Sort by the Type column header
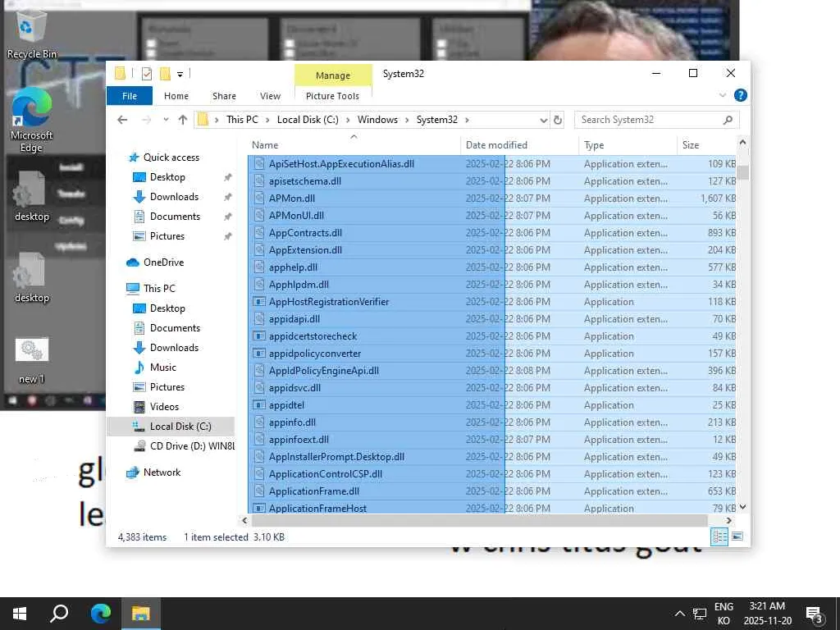 pyautogui.click(x=628, y=145)
